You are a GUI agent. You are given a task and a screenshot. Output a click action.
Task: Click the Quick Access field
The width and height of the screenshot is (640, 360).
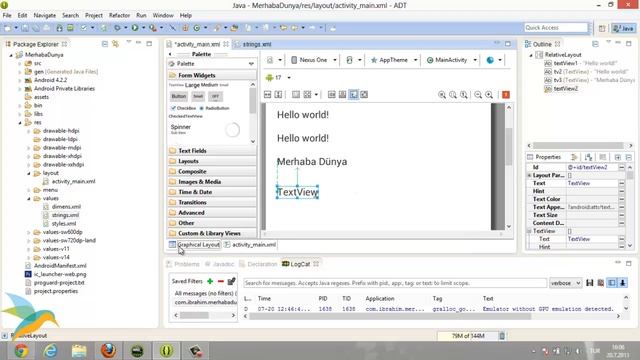[x=556, y=28]
